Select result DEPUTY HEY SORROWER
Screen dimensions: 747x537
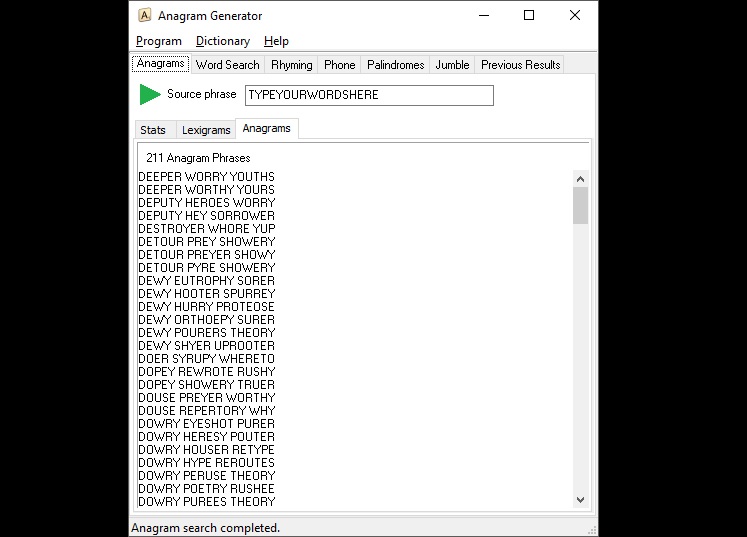pos(206,216)
